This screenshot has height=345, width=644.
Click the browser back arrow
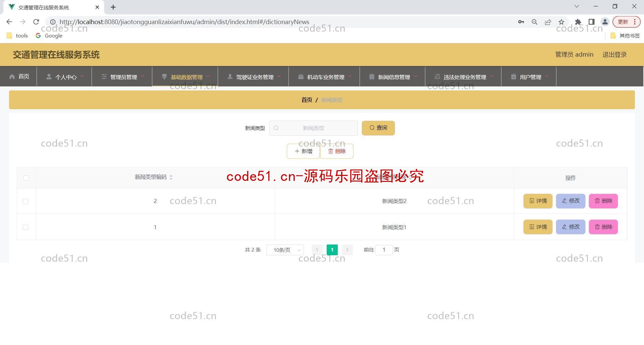coord(9,22)
